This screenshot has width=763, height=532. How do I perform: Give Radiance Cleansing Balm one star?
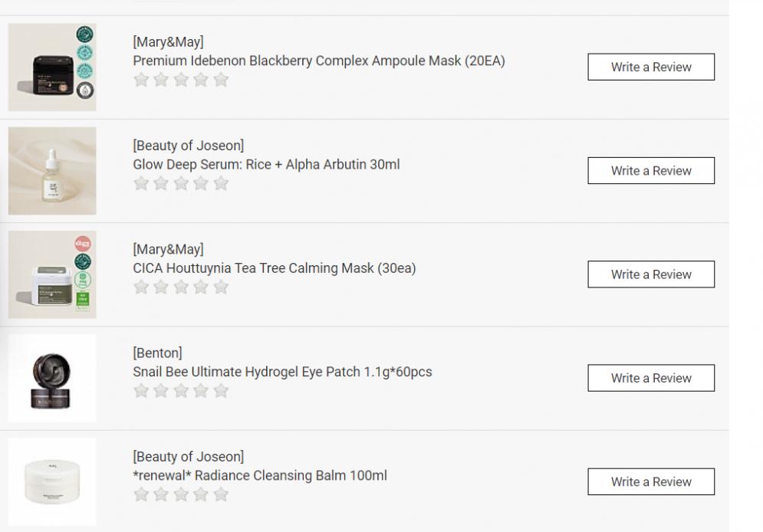141,494
